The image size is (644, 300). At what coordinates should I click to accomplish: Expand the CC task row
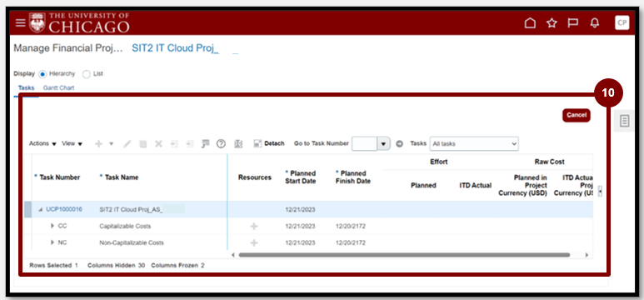point(52,226)
